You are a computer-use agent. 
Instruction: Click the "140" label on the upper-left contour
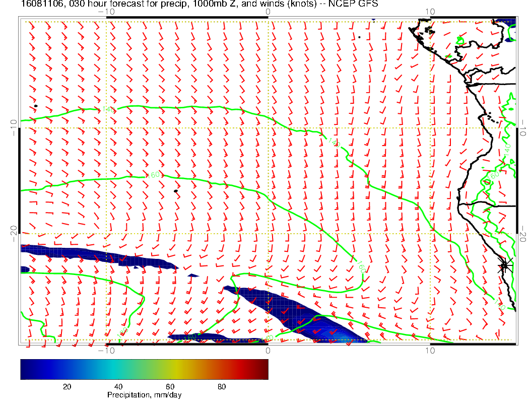tap(107, 109)
